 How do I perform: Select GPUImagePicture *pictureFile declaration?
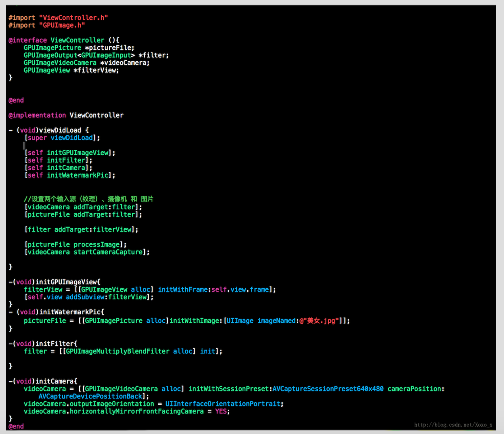click(79, 48)
